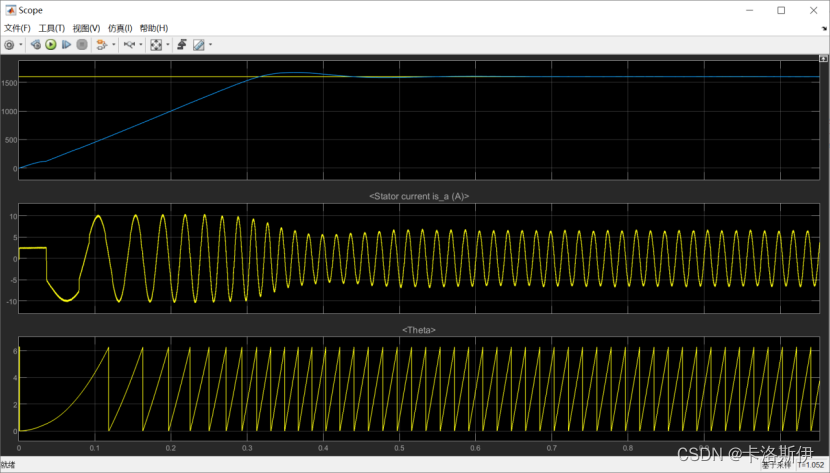The width and height of the screenshot is (830, 473).
Task: Expand the dropdown beside the highlight block icon
Action: click(x=114, y=45)
